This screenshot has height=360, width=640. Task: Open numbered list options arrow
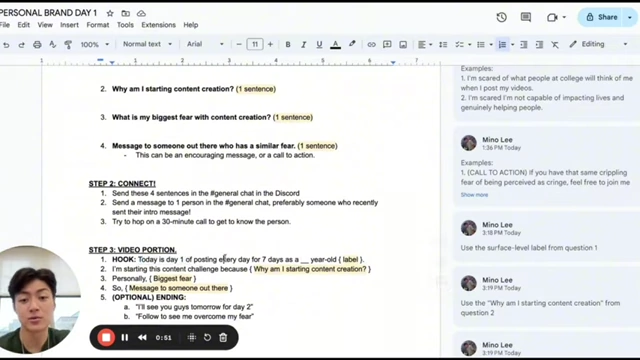coord(513,44)
